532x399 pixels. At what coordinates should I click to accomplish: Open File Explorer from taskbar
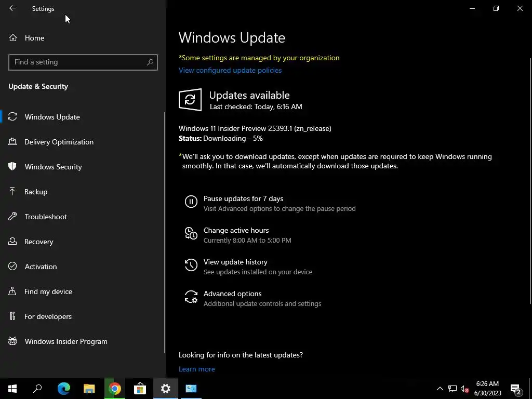[x=89, y=389]
